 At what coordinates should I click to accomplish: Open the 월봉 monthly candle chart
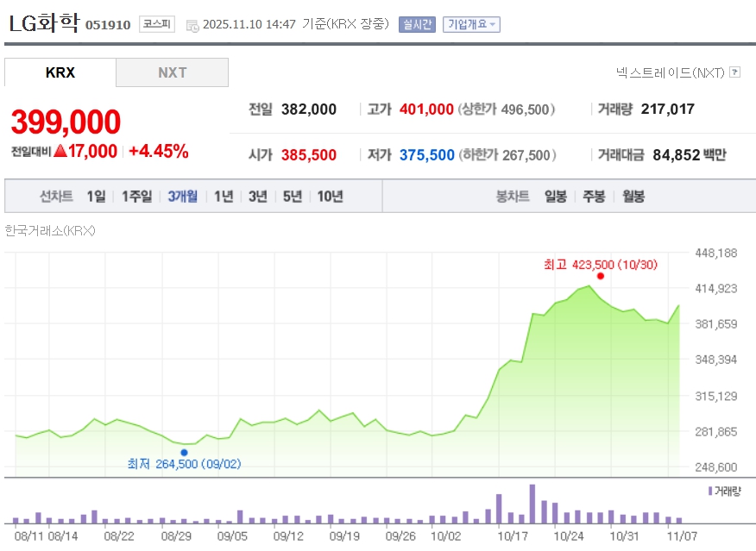633,197
